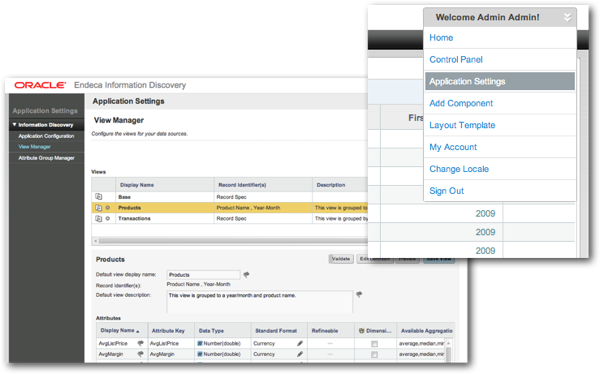The height and width of the screenshot is (374, 600).
Task: Click the views table Display Name column header
Action: [x=165, y=185]
